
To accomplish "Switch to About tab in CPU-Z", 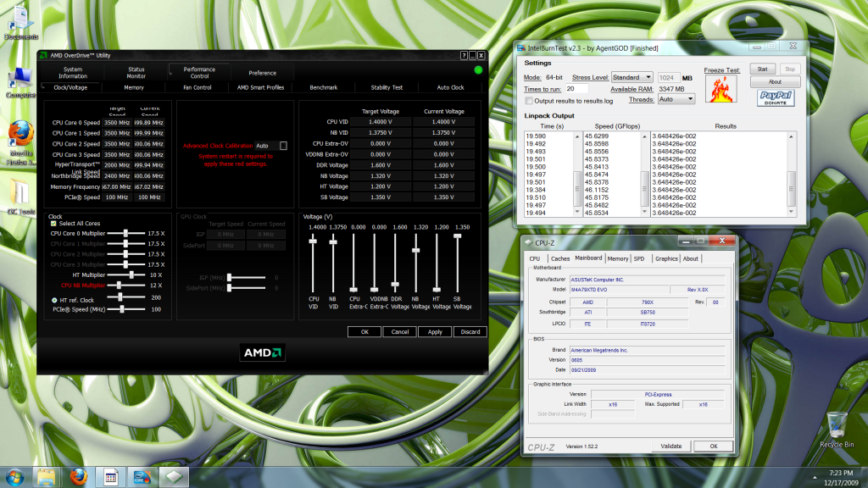I will [x=690, y=258].
